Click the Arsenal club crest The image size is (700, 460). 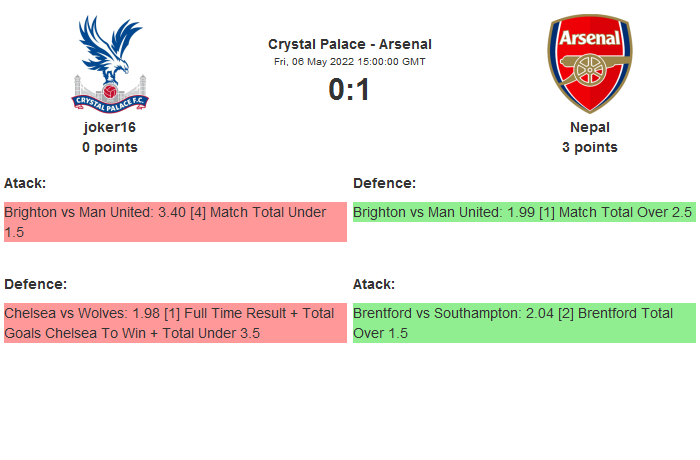click(589, 62)
